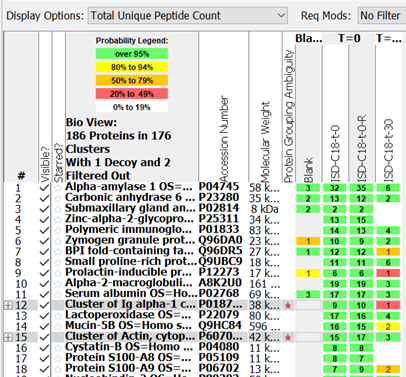
Task: Click the '8 kDa' molecular weight cell
Action: tap(265, 209)
